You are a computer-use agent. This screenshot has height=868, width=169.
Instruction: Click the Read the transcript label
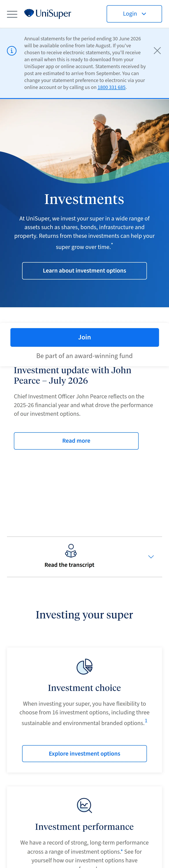69,565
